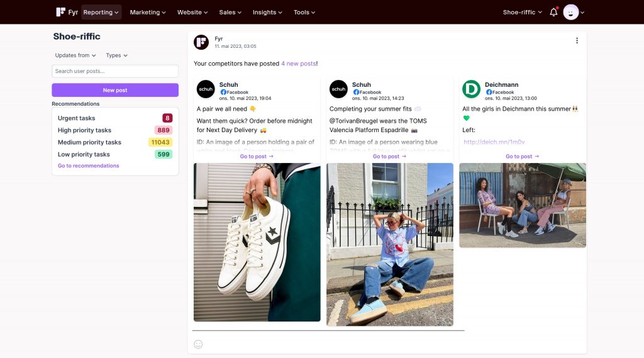The width and height of the screenshot is (644, 358).
Task: Click the horizontal scrollbar under the posts
Action: 328,330
